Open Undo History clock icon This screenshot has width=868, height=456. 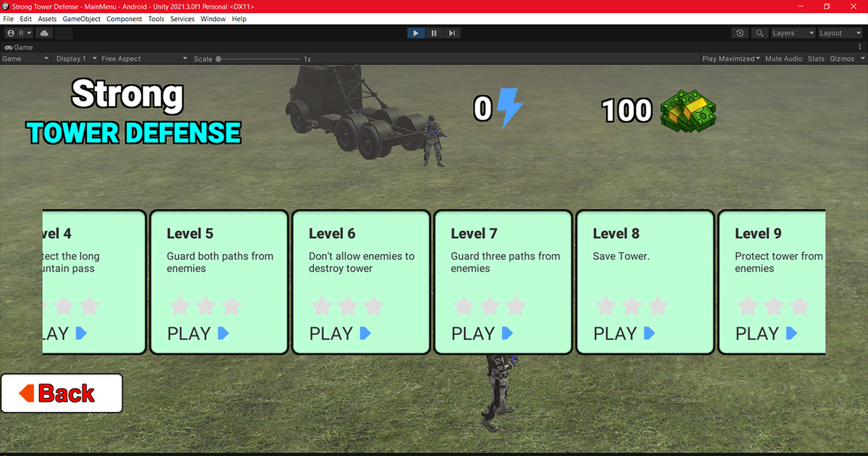tap(740, 33)
